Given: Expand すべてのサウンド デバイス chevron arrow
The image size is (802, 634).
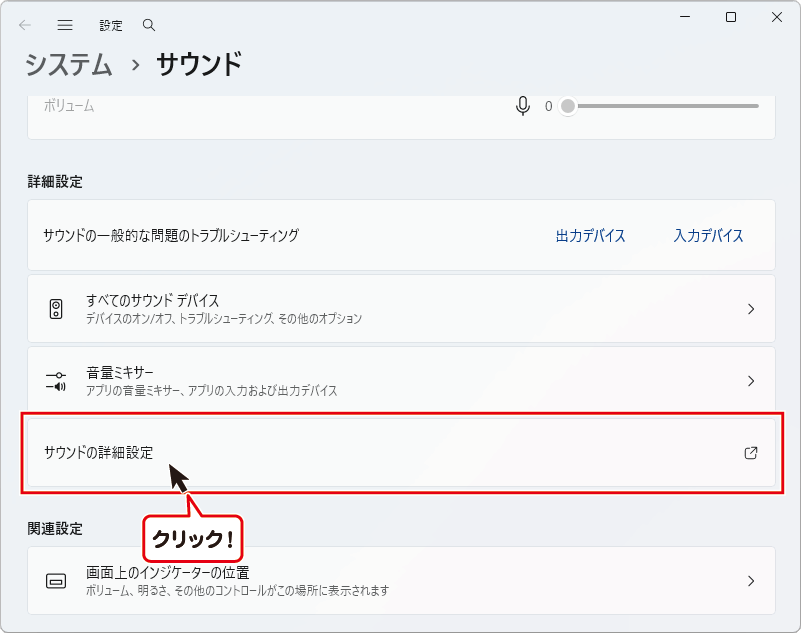Looking at the screenshot, I should (x=751, y=309).
